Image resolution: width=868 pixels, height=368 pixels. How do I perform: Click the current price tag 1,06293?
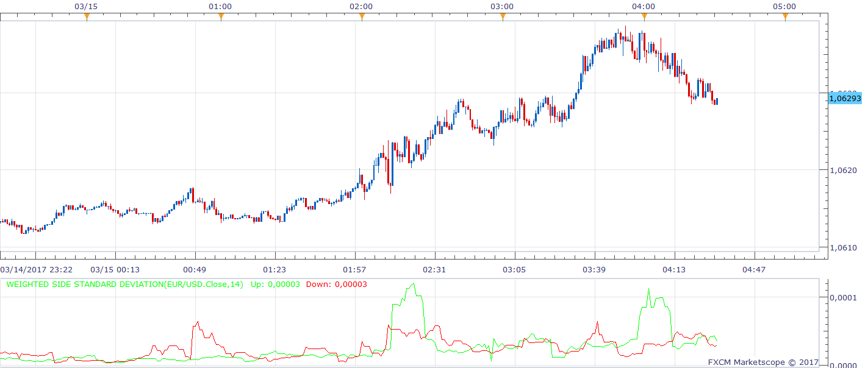pyautogui.click(x=845, y=97)
